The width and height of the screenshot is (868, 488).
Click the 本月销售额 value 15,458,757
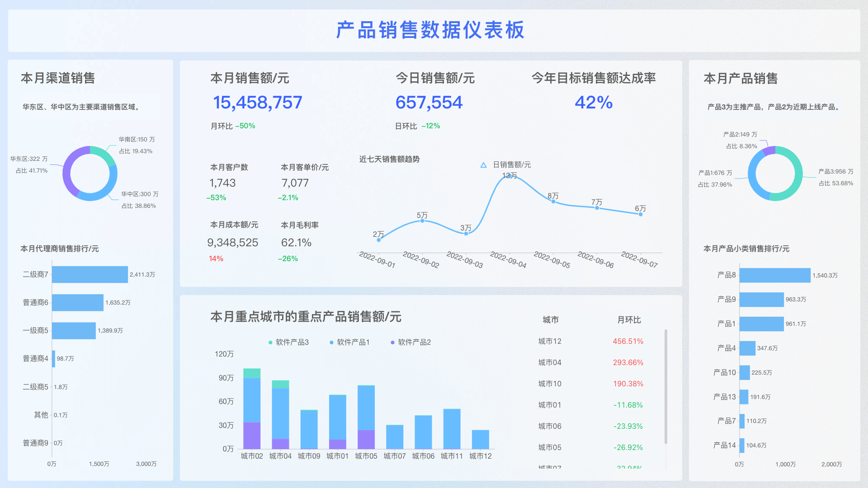[257, 103]
